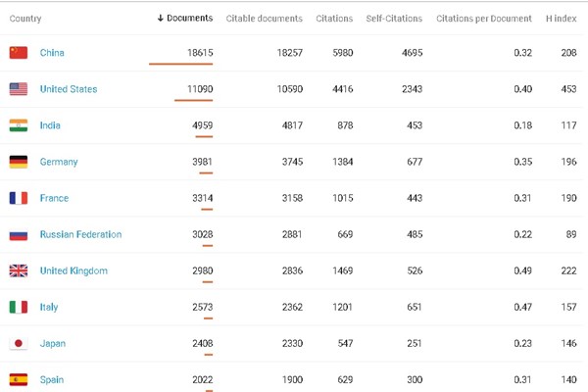Sort by Citations per Document header

click(484, 19)
